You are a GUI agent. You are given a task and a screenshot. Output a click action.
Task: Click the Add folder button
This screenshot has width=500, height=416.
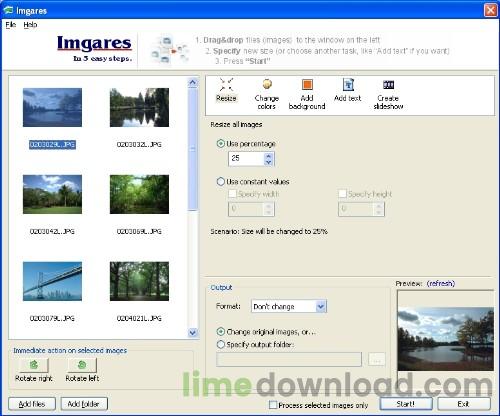pos(84,404)
